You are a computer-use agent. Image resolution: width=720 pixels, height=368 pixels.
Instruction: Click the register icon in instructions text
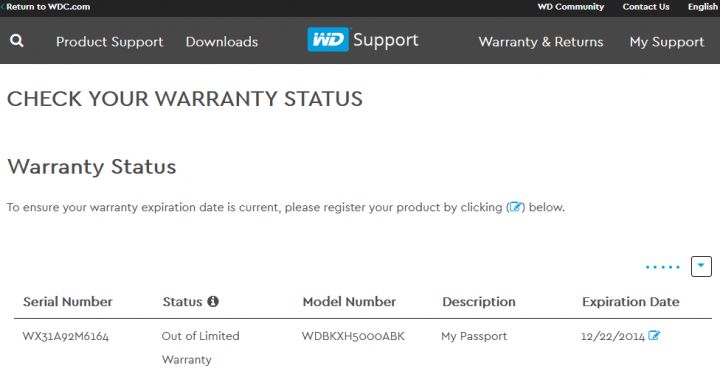516,207
